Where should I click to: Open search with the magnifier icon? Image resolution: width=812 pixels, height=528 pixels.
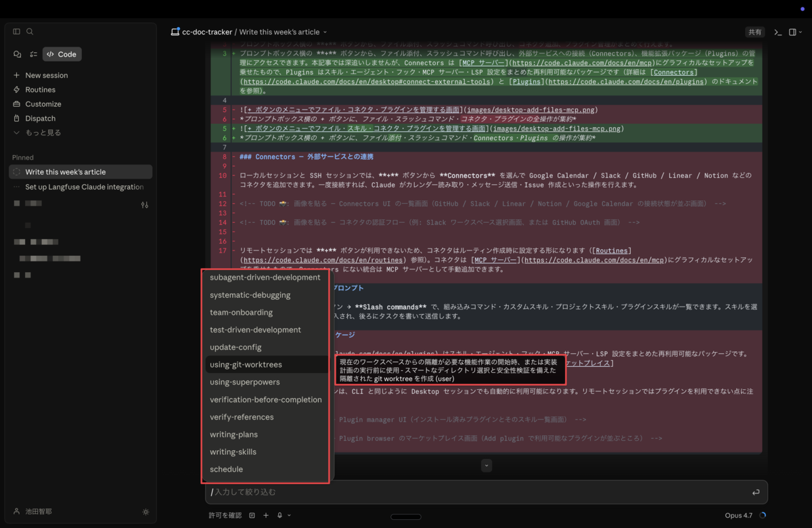pos(30,32)
